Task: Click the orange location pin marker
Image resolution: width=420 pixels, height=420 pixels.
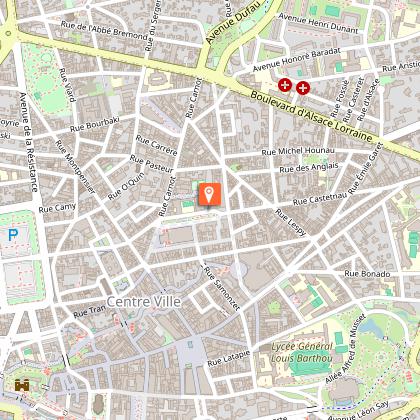Action: (x=210, y=194)
